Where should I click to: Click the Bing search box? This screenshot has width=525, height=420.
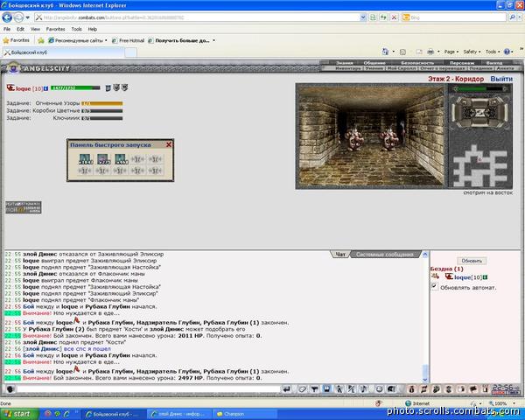[x=454, y=17]
